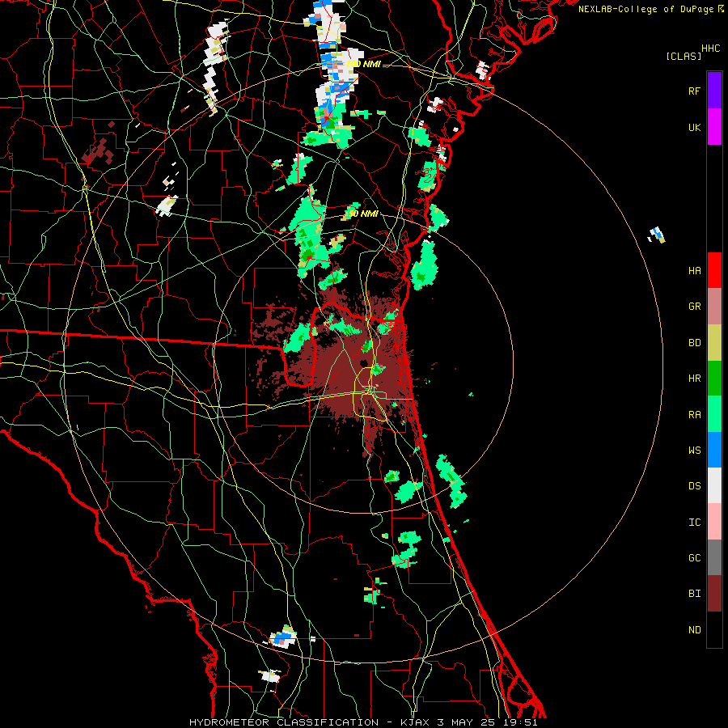This screenshot has width=728, height=728.
Task: Select the GC gray legend swatch
Action: [714, 557]
